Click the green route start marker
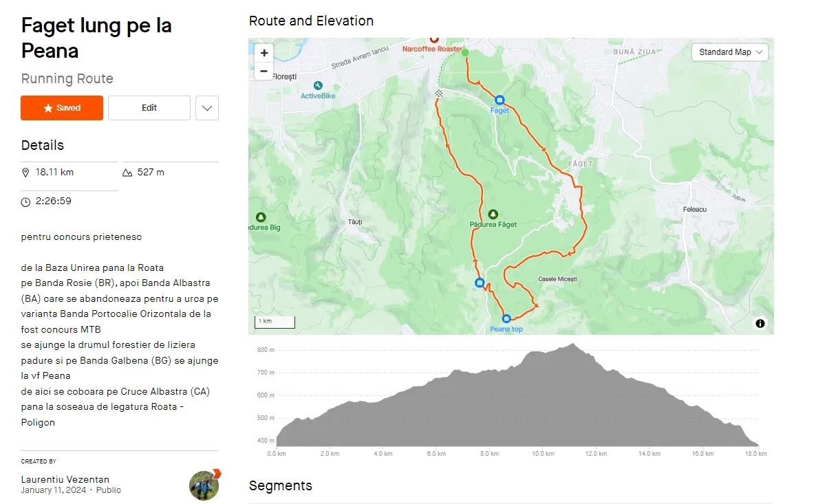816x504 pixels. click(x=464, y=53)
